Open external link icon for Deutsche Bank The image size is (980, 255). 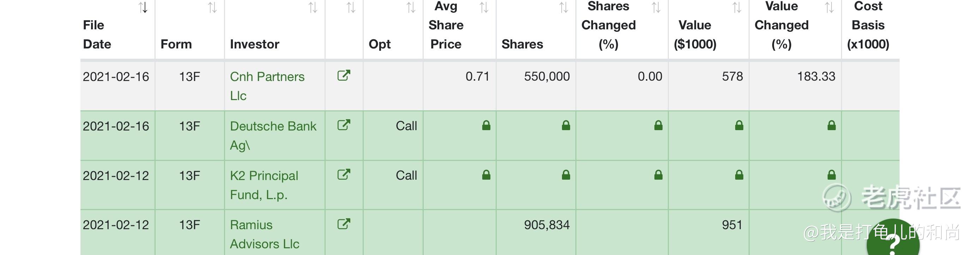point(344,125)
